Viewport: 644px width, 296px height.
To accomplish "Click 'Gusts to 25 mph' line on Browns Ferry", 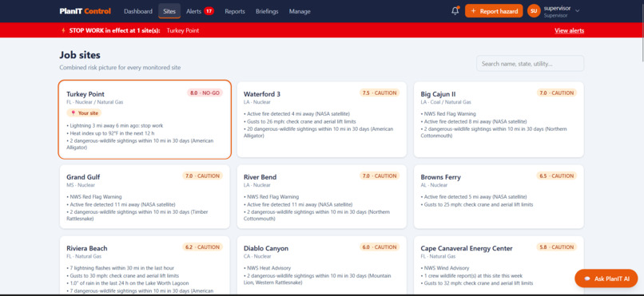I will [x=477, y=204].
